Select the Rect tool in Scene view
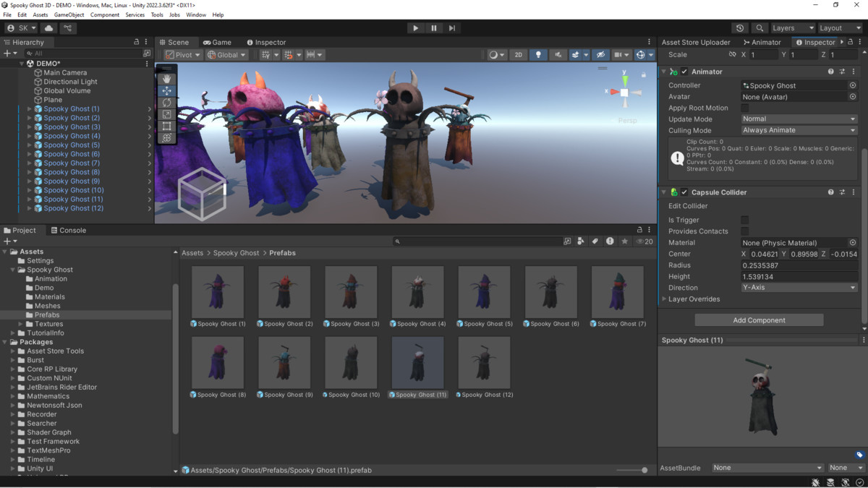Image resolution: width=868 pixels, height=488 pixels. [167, 126]
